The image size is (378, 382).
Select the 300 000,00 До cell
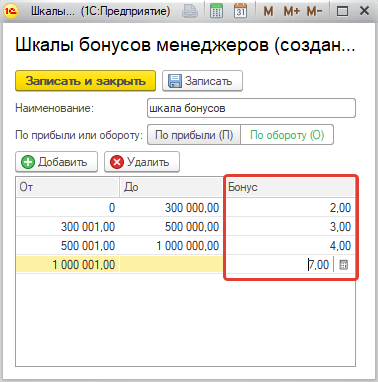(172, 208)
